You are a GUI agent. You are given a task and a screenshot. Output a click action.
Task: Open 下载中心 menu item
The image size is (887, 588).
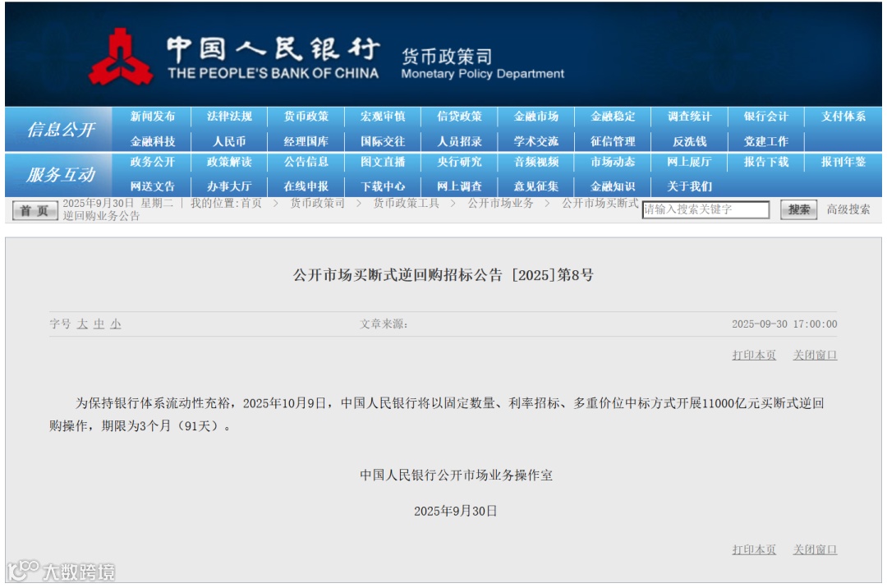coord(383,186)
